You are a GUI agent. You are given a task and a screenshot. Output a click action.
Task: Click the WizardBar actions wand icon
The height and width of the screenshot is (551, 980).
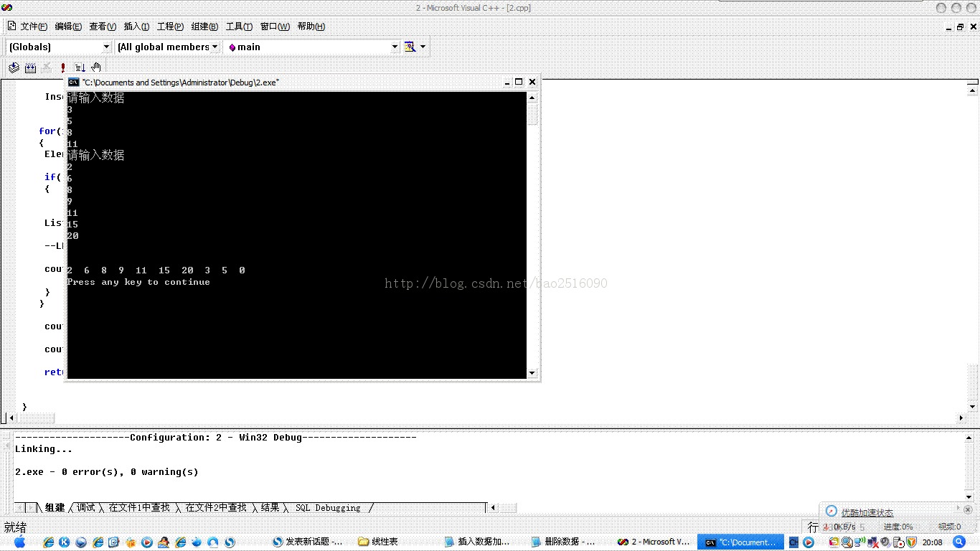[x=410, y=47]
